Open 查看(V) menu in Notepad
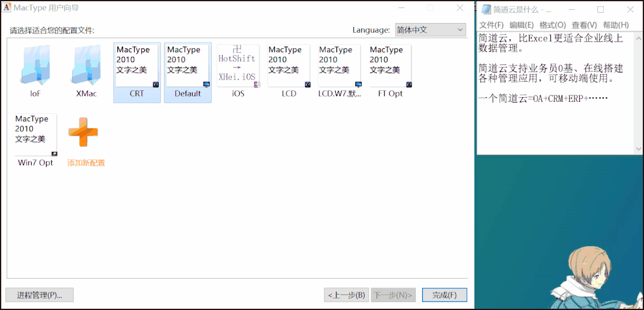The image size is (644, 310). click(584, 25)
